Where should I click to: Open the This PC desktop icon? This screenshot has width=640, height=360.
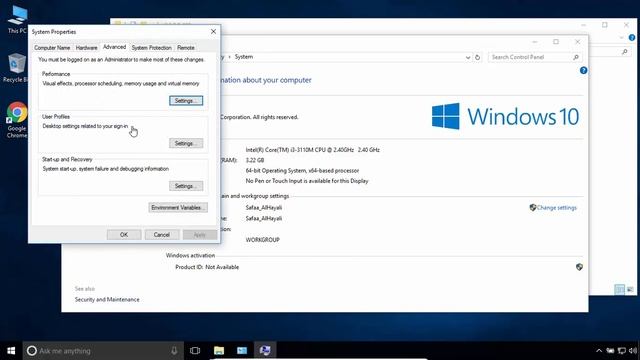16,18
